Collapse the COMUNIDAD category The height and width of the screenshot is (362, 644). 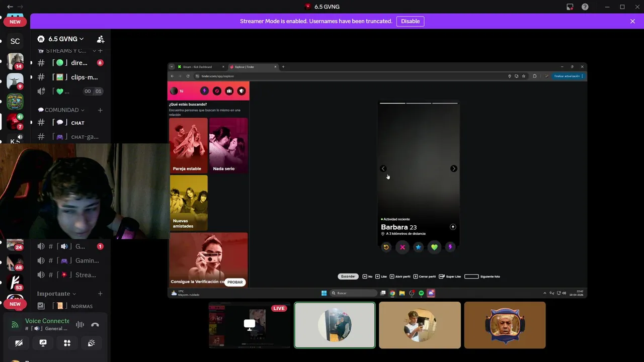(61, 110)
